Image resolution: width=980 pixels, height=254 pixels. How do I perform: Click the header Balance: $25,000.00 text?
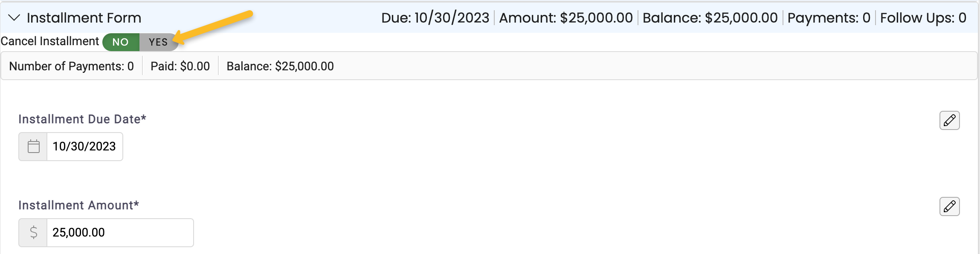tap(710, 18)
